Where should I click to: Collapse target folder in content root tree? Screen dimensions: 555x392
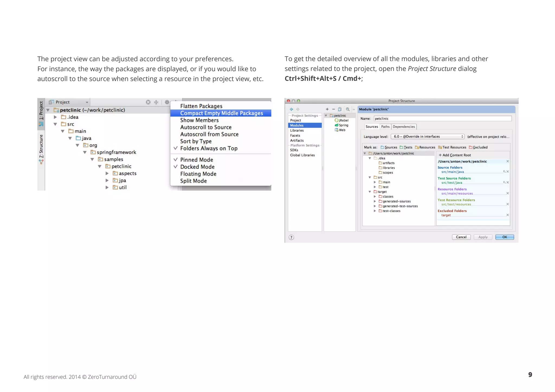370,192
